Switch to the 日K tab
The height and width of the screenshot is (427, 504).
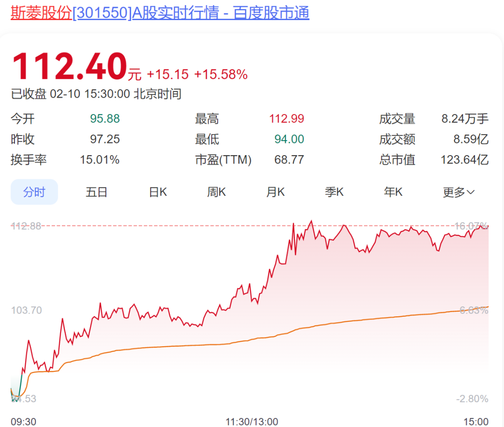tap(158, 192)
